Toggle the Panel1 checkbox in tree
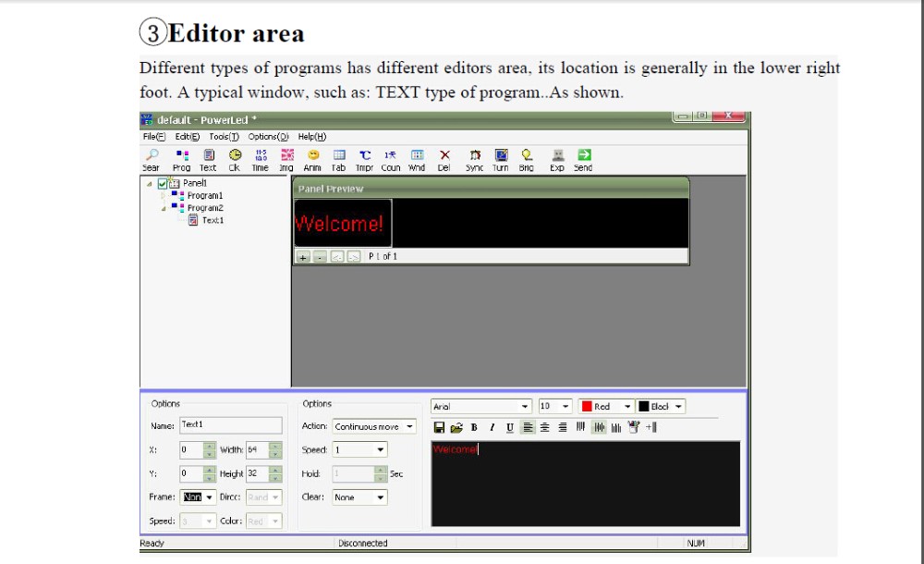Viewport: 924px width, 564px height. click(x=164, y=184)
